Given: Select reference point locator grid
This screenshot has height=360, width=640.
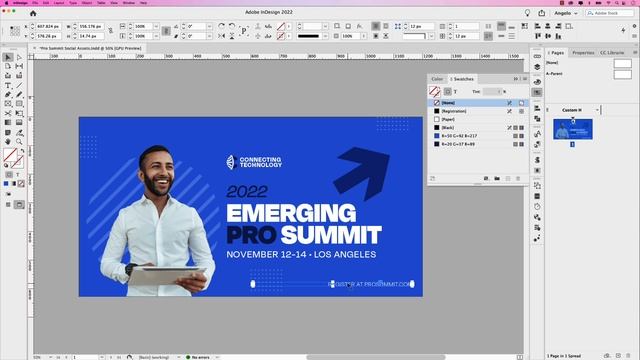Looking at the screenshot, I should point(15,31).
